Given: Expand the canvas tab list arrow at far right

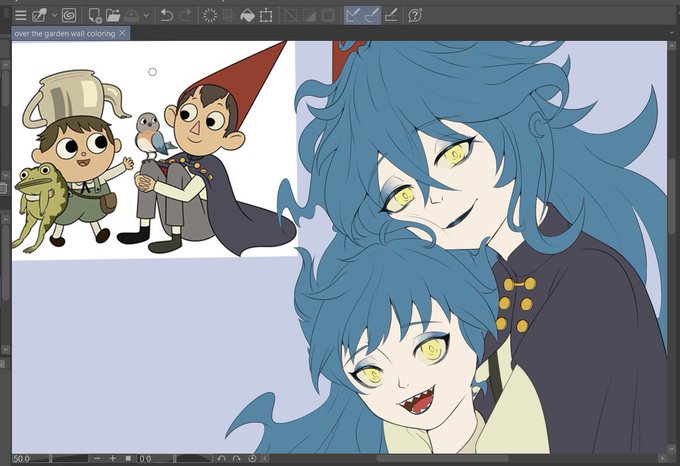Looking at the screenshot, I should [673, 33].
